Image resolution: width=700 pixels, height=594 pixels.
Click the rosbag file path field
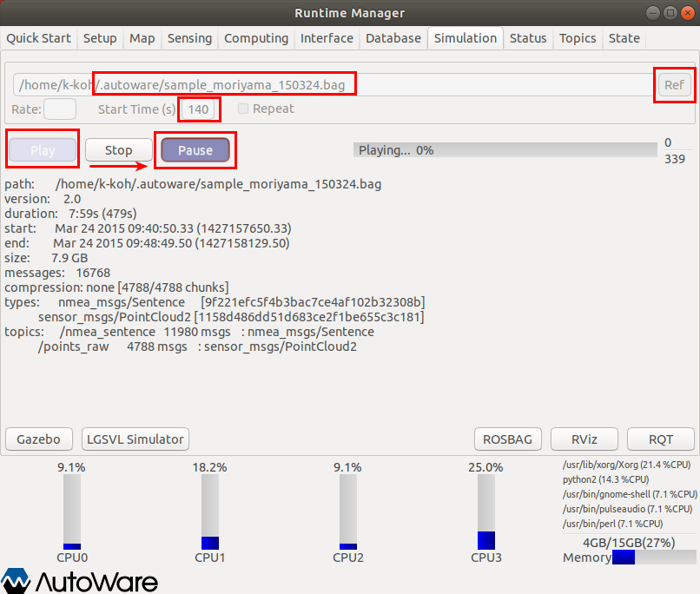[x=333, y=85]
